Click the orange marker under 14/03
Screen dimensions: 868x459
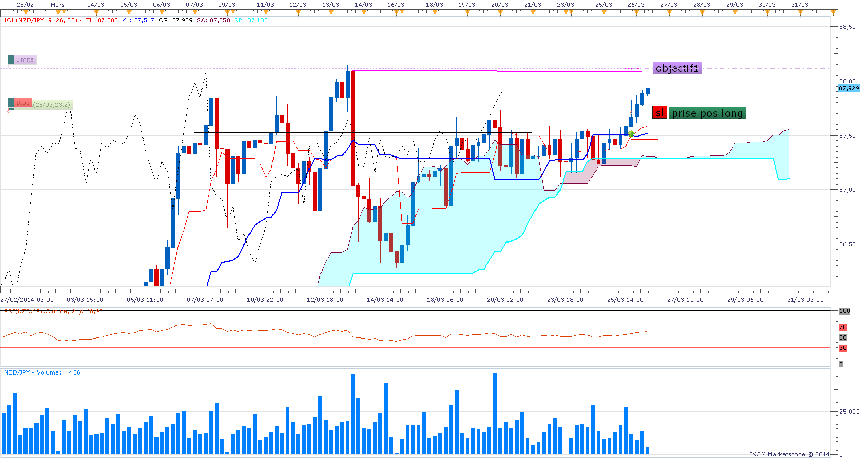pyautogui.click(x=364, y=12)
